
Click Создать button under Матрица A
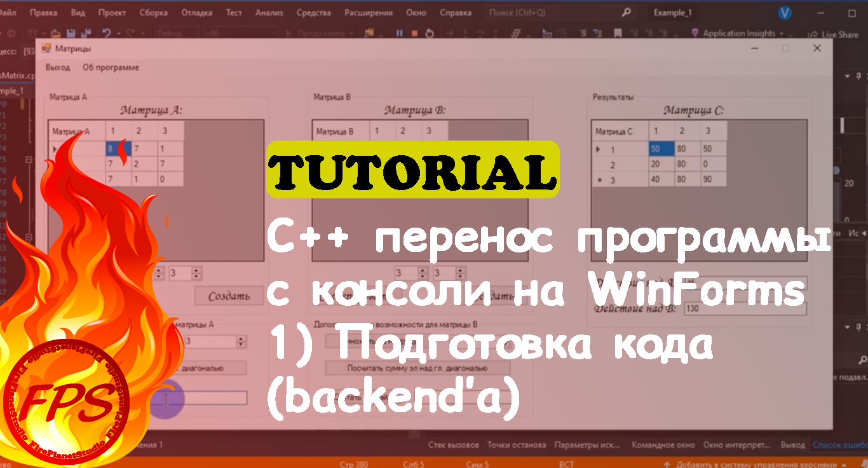[229, 296]
